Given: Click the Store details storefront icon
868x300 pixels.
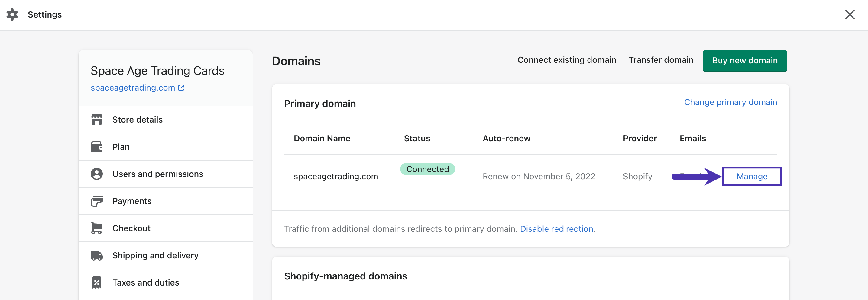Looking at the screenshot, I should 97,120.
